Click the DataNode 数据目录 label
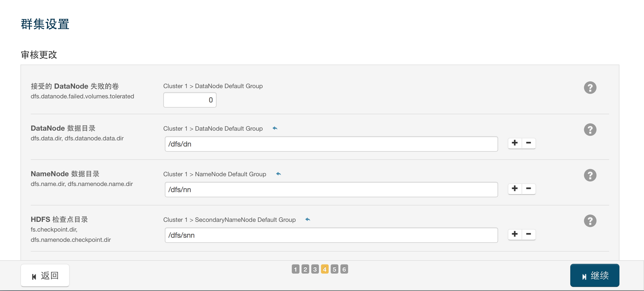Screen dimensions: 644x291 coord(63,128)
